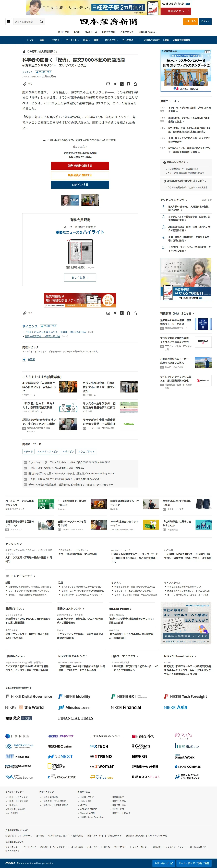
Task: Open the NIKKEI Mobility logo
Action: click(74, 697)
